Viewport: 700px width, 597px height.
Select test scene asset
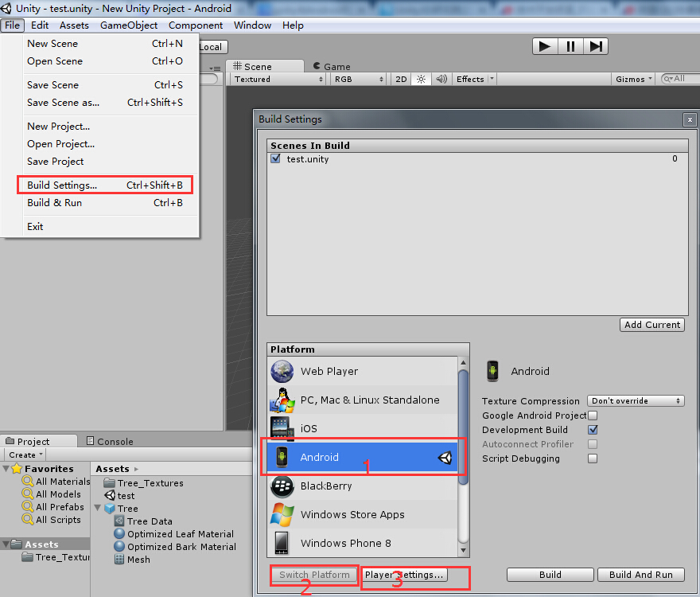point(119,496)
